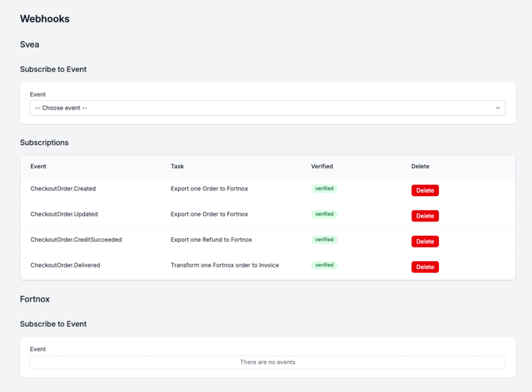This screenshot has height=392, width=532.
Task: Click verified badge for CheckoutOrder.Updated
Action: [324, 214]
